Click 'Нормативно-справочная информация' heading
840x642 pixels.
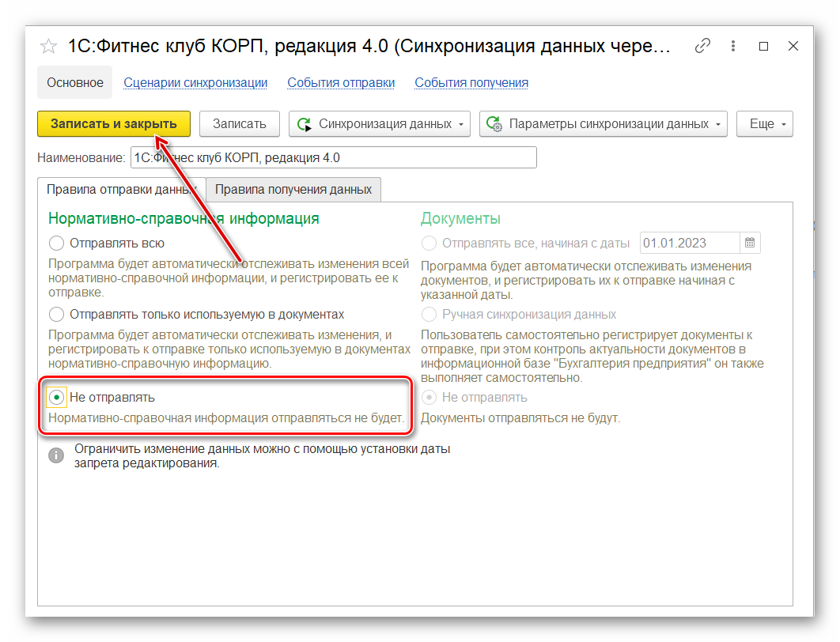pyautogui.click(x=184, y=218)
